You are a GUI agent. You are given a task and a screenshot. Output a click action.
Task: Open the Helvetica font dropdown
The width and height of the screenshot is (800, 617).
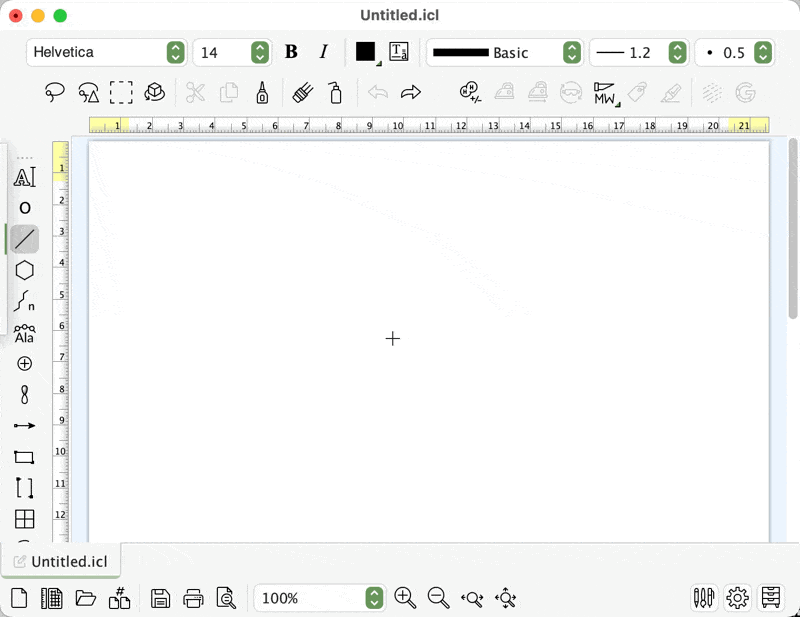pyautogui.click(x=106, y=52)
